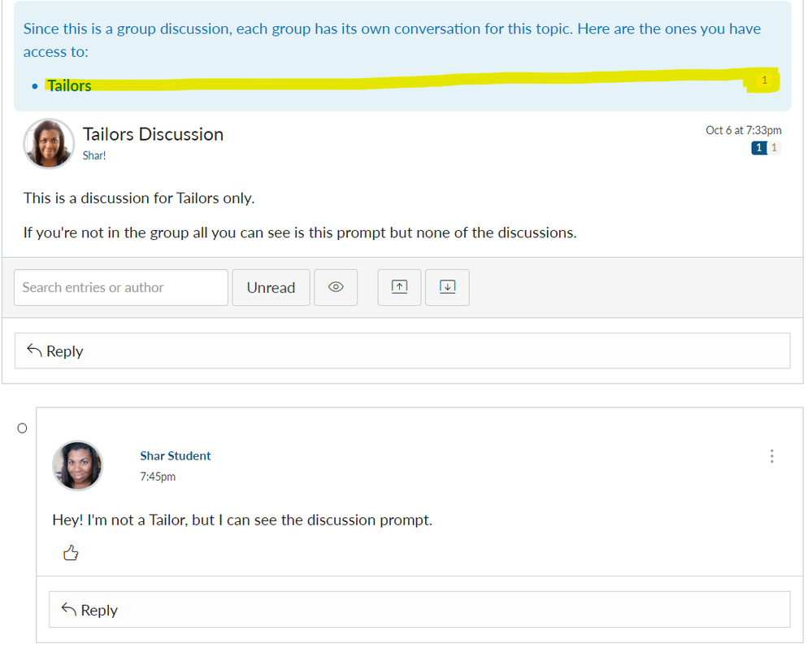Click the Tailors Discussion title
Screen dimensions: 812x657
click(153, 134)
